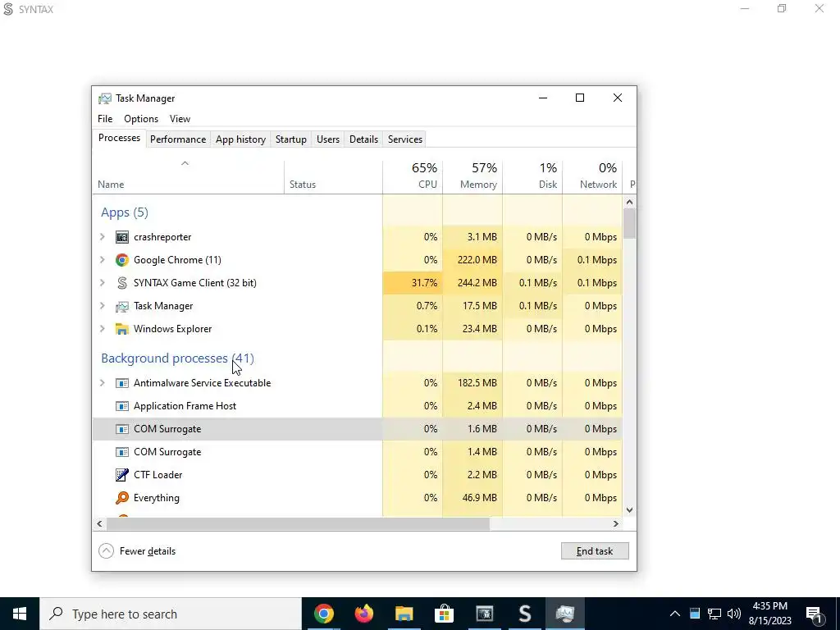Click the vertical scrollbar thumb

coord(629,224)
